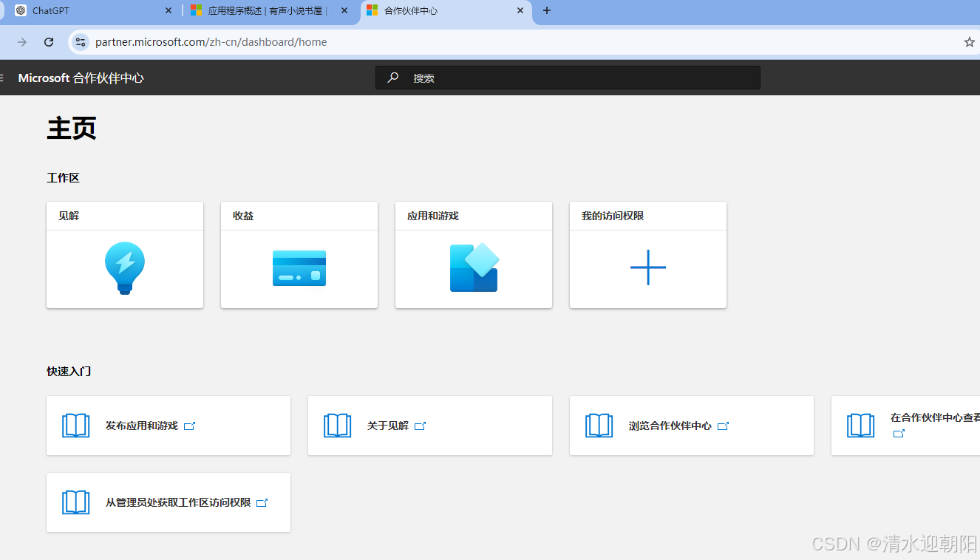The image size is (980, 560).
Task: Click the 见解 workspace card title
Action: coord(69,216)
